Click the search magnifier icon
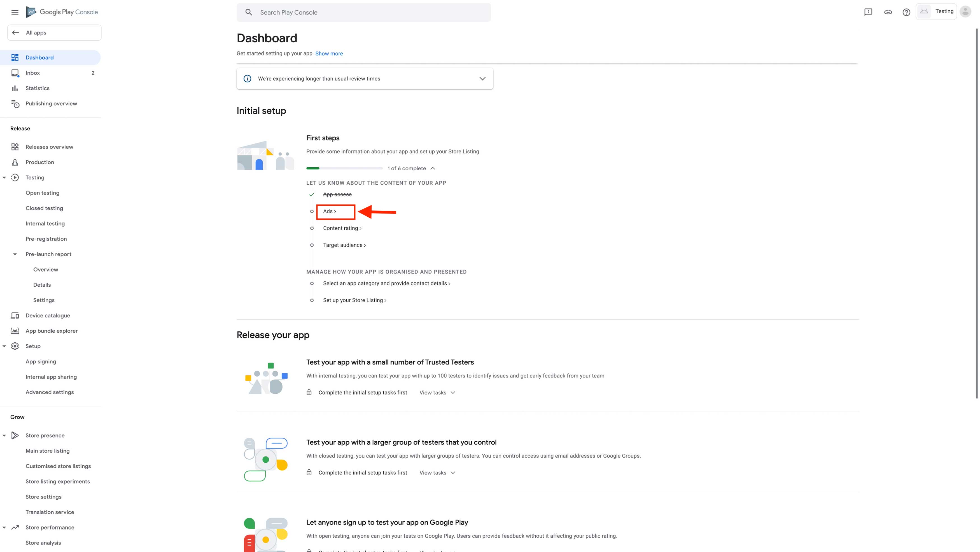 [x=248, y=12]
